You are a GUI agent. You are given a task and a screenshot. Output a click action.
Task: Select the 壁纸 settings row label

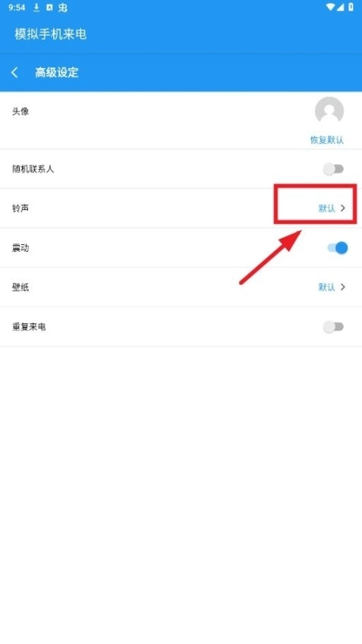click(x=20, y=287)
